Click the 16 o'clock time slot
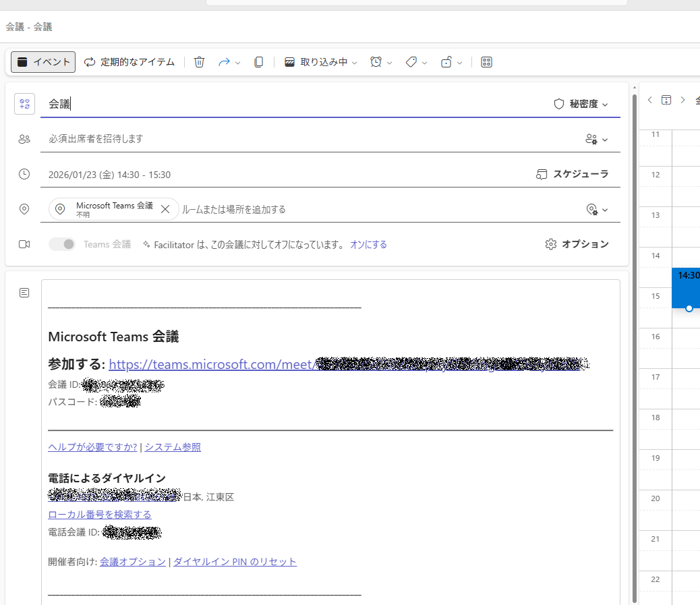The width and height of the screenshot is (700, 605). tap(686, 348)
